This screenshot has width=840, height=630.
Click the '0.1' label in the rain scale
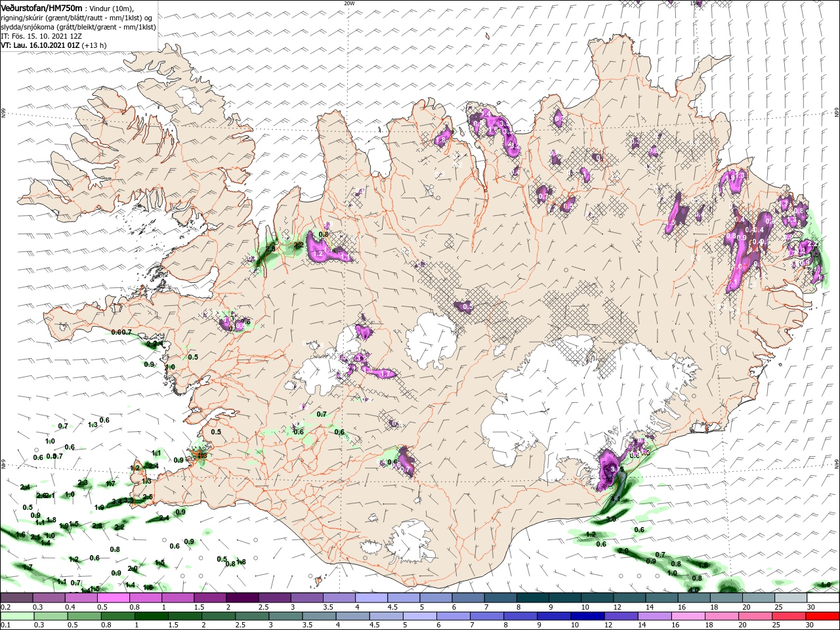click(5, 625)
